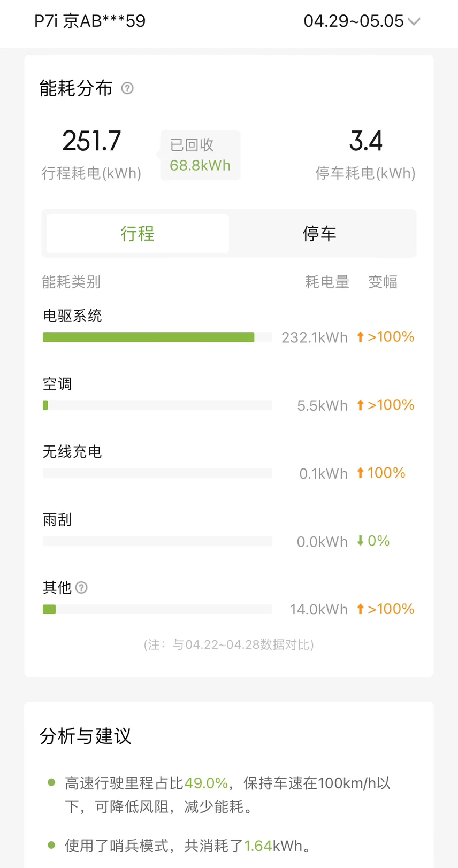Select vehicle P7i 京AB***59
Image resolution: width=458 pixels, height=868 pixels.
(x=90, y=21)
